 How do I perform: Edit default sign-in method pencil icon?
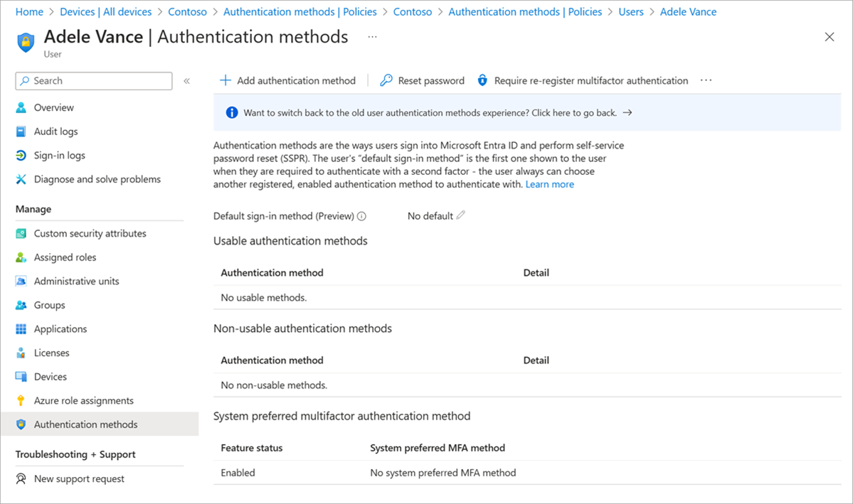461,215
